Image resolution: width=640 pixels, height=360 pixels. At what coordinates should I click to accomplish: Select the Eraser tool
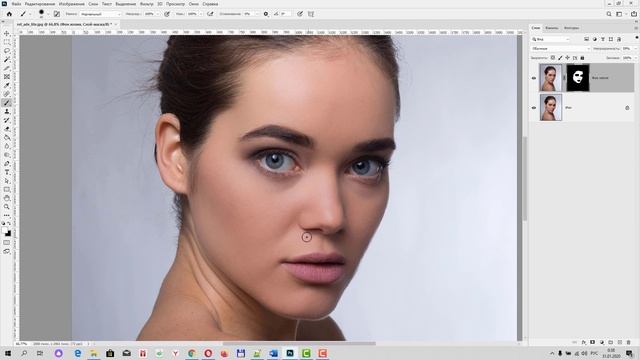tap(7, 129)
